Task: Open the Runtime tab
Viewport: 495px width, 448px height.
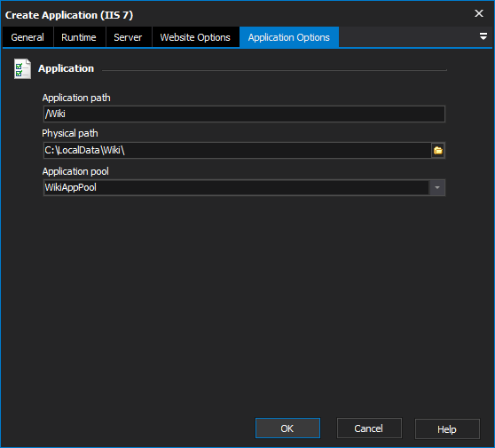Action: pyautogui.click(x=79, y=37)
